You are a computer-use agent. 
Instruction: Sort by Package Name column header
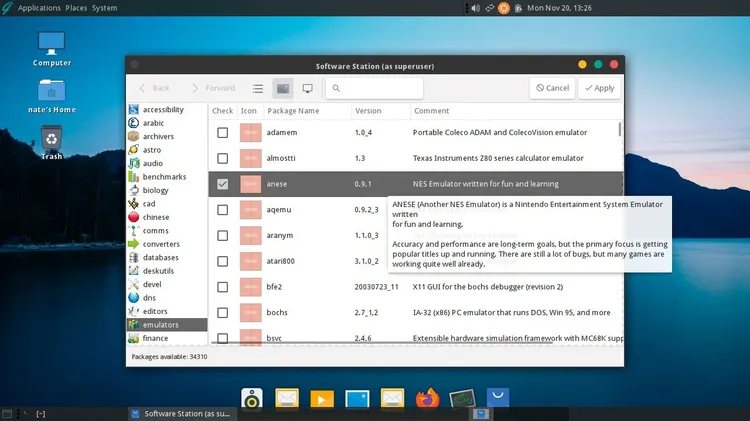coord(307,111)
